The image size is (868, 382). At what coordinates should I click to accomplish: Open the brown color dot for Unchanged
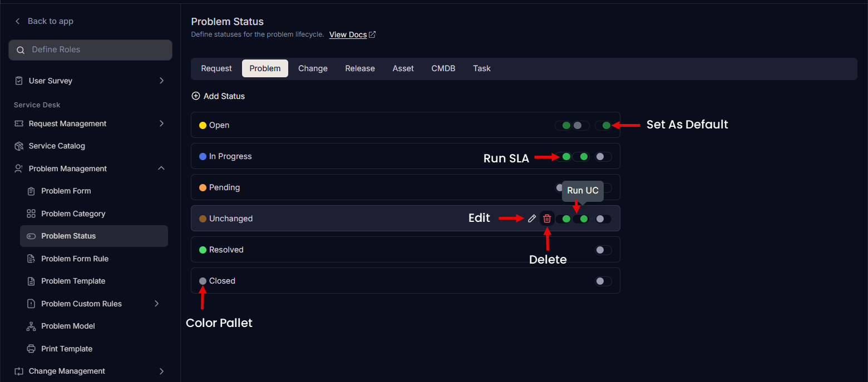(203, 219)
